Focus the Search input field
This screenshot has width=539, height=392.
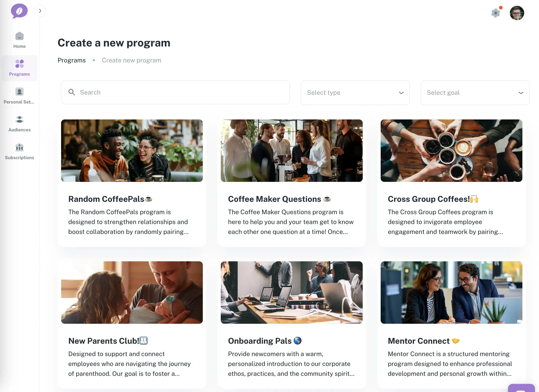coord(175,92)
